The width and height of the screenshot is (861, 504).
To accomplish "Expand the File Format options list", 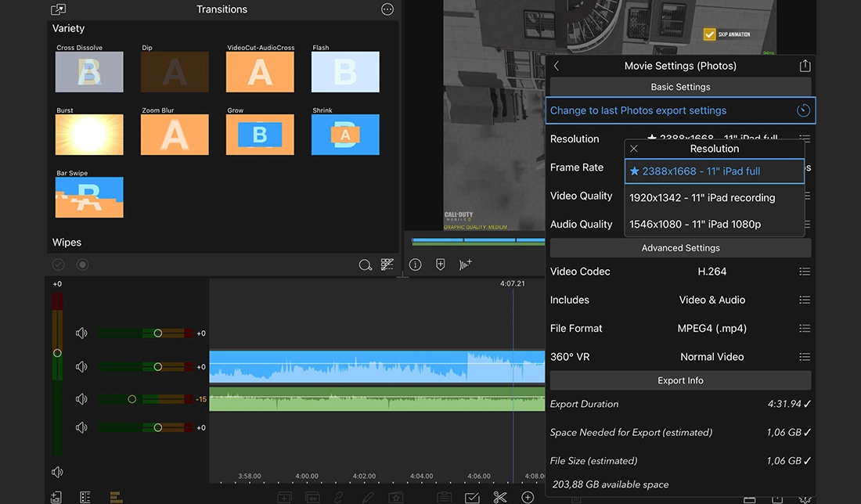I will [805, 329].
